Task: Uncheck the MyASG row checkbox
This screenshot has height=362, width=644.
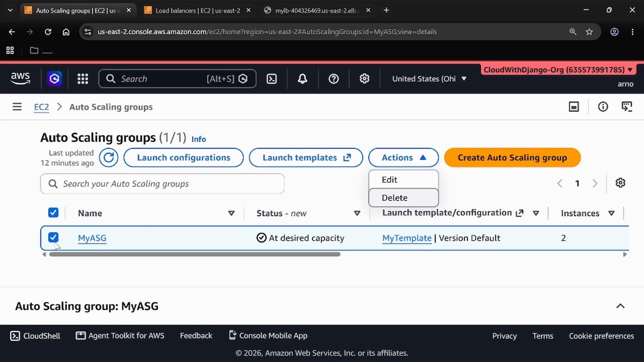Action: click(x=53, y=237)
